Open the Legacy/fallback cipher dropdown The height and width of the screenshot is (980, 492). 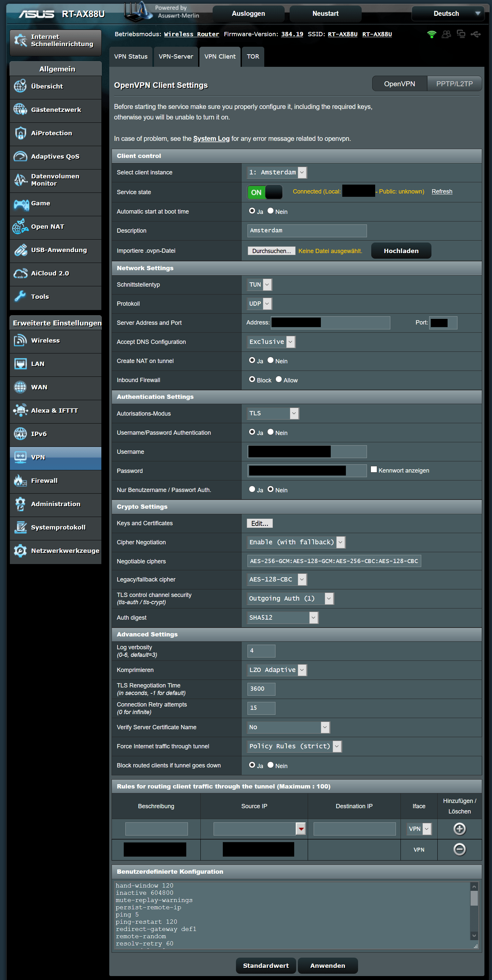277,580
